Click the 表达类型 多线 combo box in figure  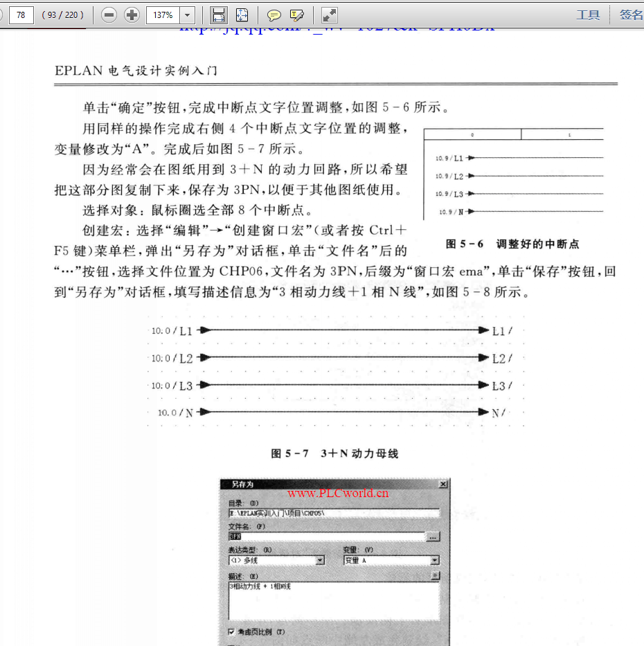tap(276, 560)
